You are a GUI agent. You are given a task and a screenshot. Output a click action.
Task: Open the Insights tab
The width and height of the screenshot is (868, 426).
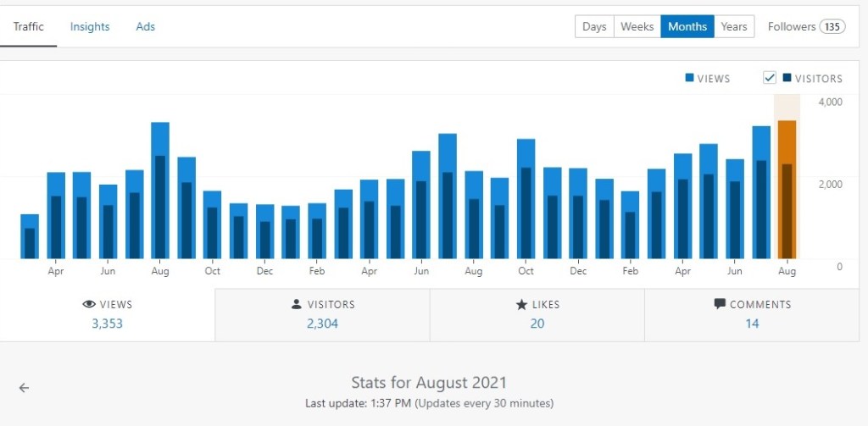tap(90, 26)
